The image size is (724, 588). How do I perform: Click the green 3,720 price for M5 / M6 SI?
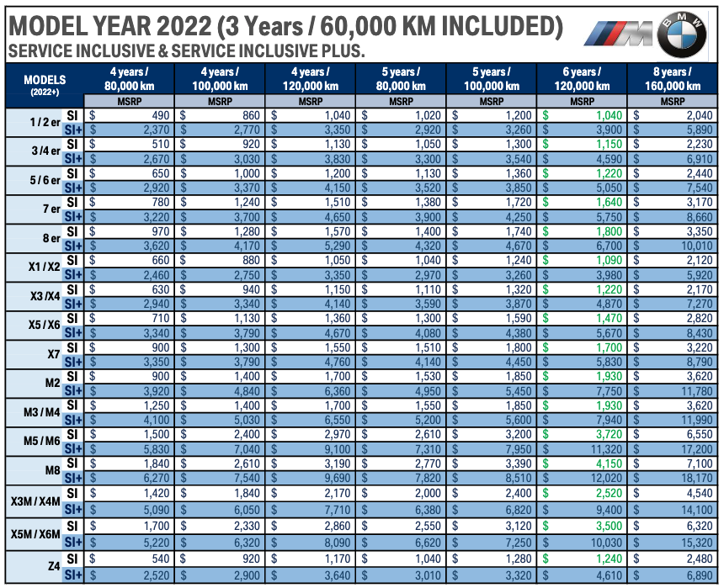[x=610, y=434]
